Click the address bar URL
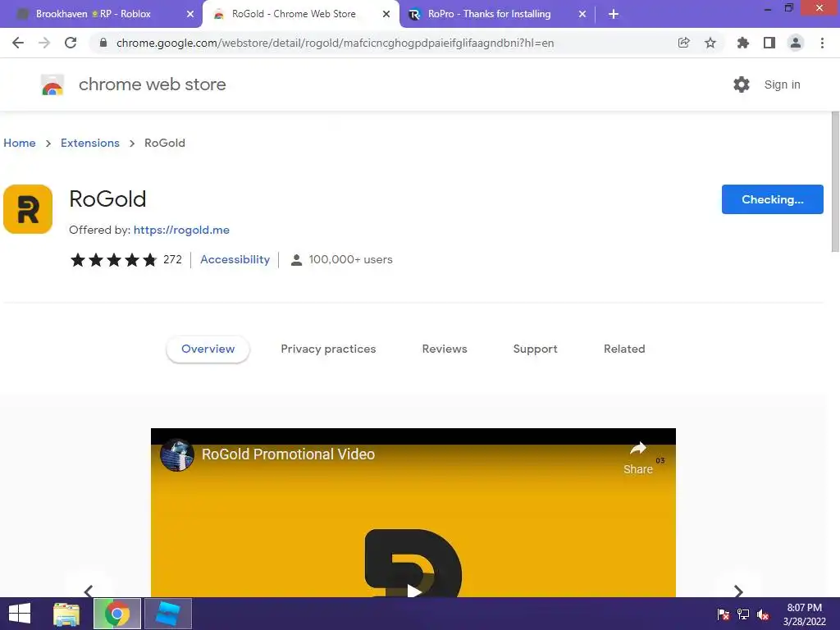 tap(335, 43)
